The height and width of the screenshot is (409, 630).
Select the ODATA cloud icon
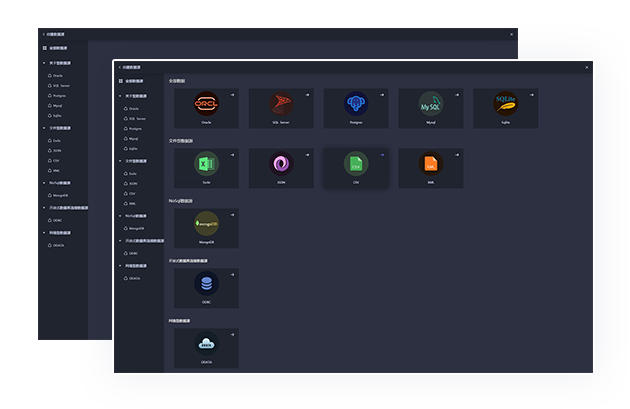click(206, 343)
